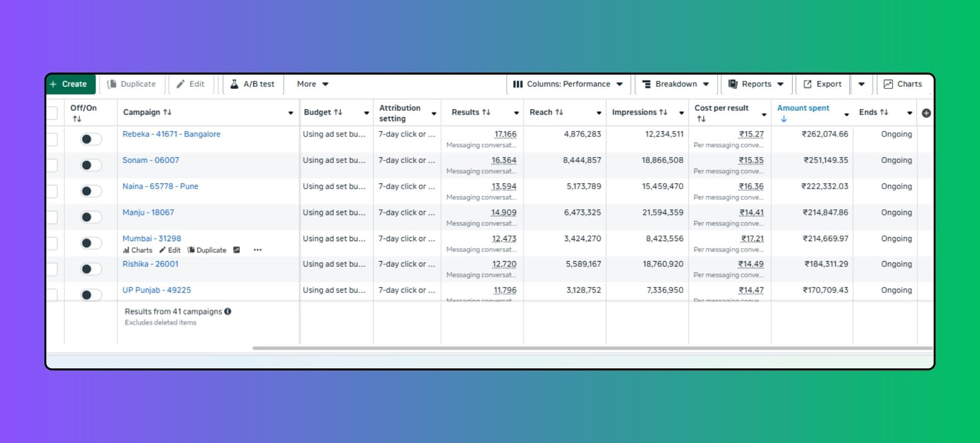
Task: Sort by the Reach column arrows
Action: point(559,112)
